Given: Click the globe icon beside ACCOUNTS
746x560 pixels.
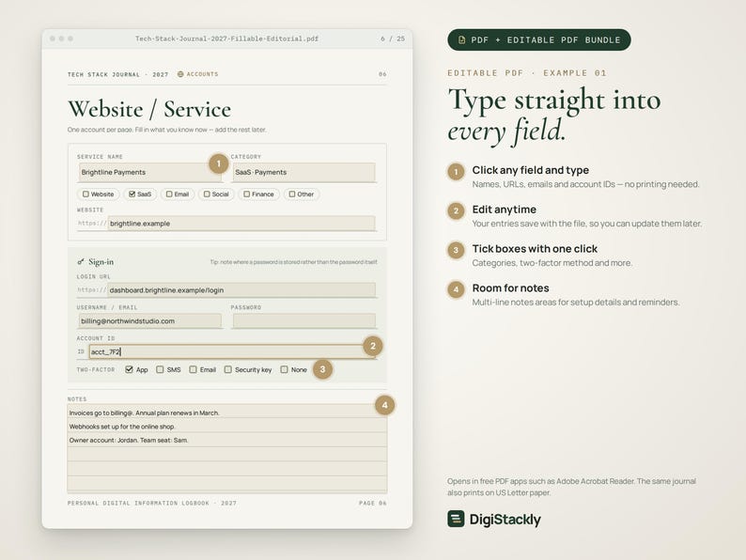Looking at the screenshot, I should (180, 74).
